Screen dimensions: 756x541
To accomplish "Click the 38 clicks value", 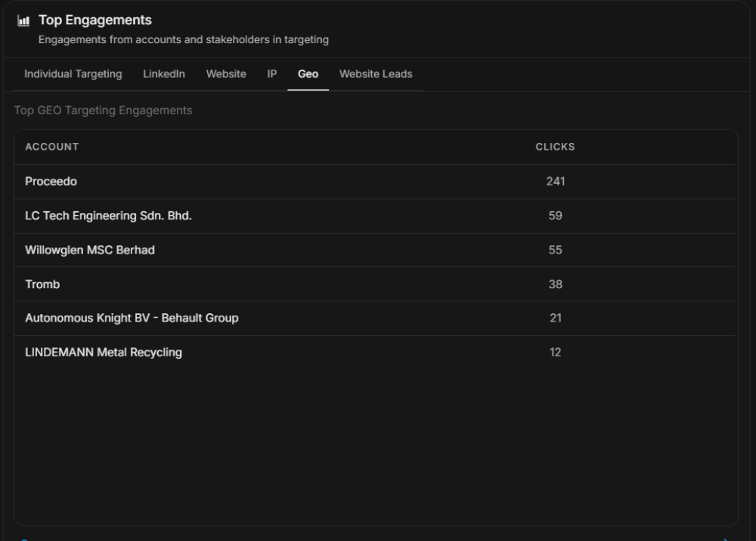I will click(x=556, y=284).
